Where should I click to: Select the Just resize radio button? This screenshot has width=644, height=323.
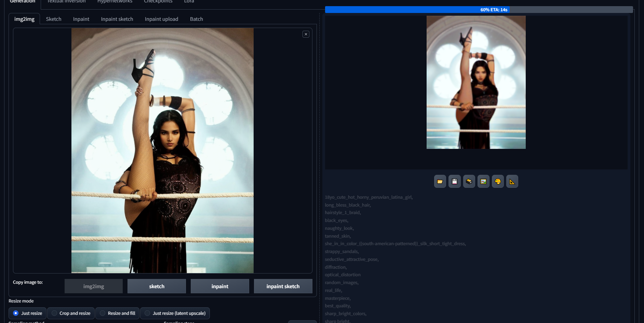16,313
